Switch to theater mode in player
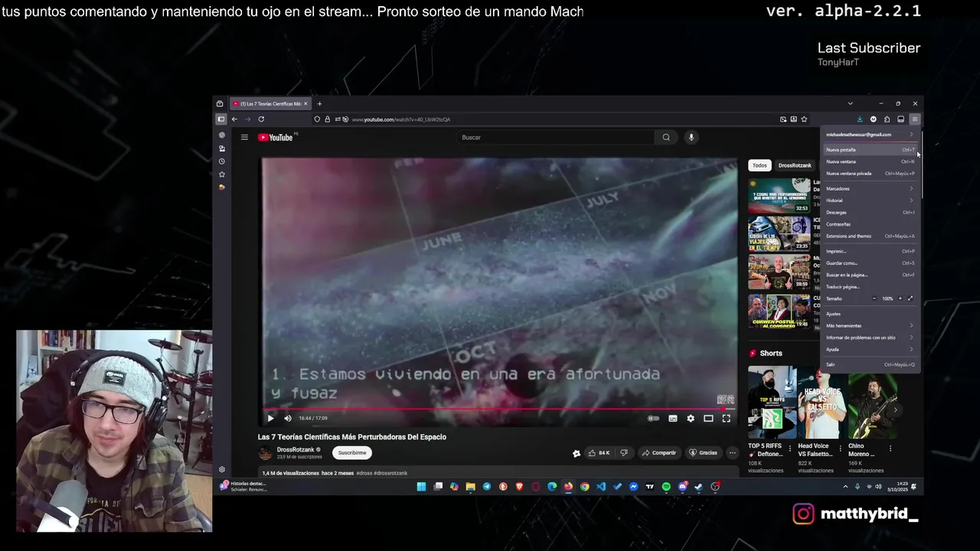The width and height of the screenshot is (980, 551). [708, 419]
